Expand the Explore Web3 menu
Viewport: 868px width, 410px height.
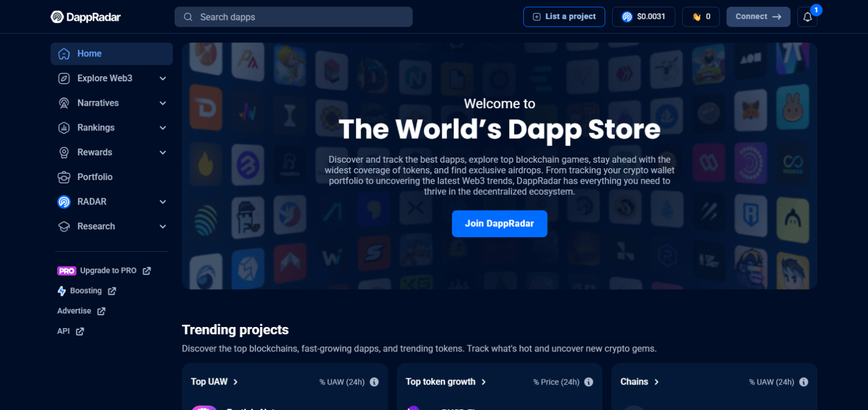111,78
